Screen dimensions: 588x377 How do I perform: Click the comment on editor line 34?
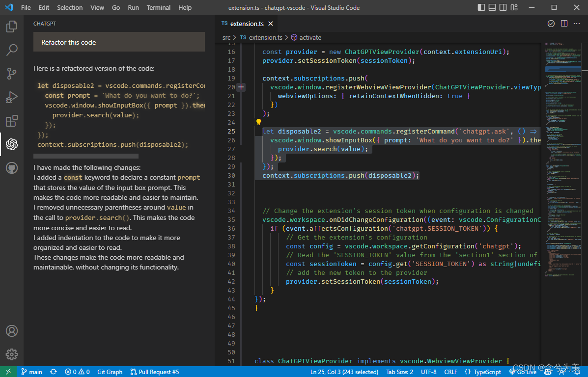[x=397, y=211]
